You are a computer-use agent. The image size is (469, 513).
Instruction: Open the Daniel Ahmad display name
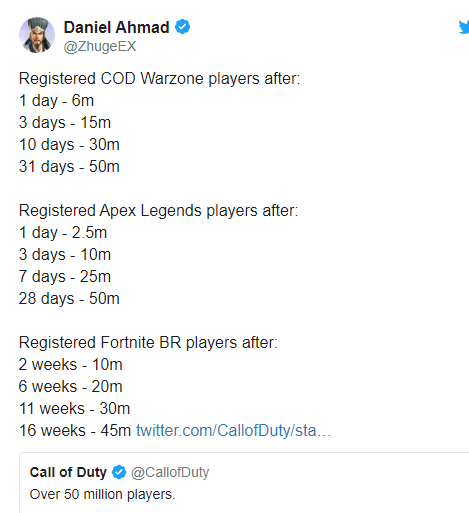pos(116,27)
